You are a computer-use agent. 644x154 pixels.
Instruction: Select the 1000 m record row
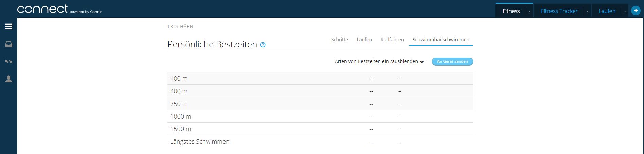[x=320, y=116]
